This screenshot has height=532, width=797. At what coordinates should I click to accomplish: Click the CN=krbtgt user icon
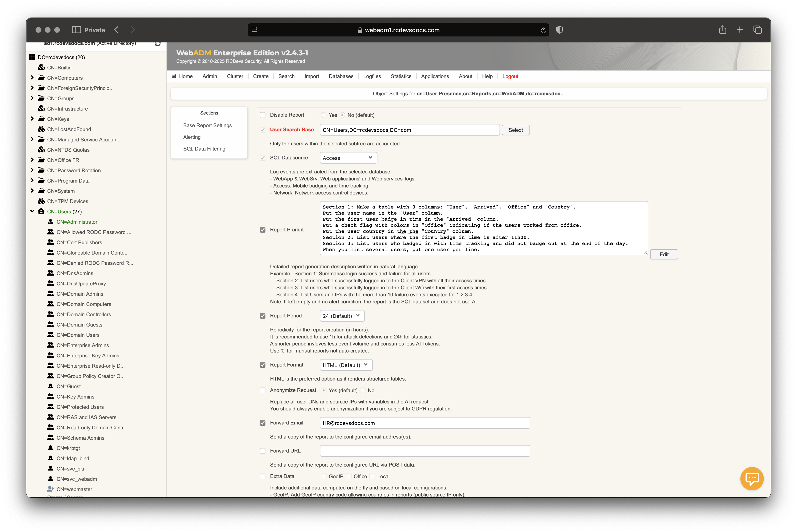pyautogui.click(x=51, y=448)
